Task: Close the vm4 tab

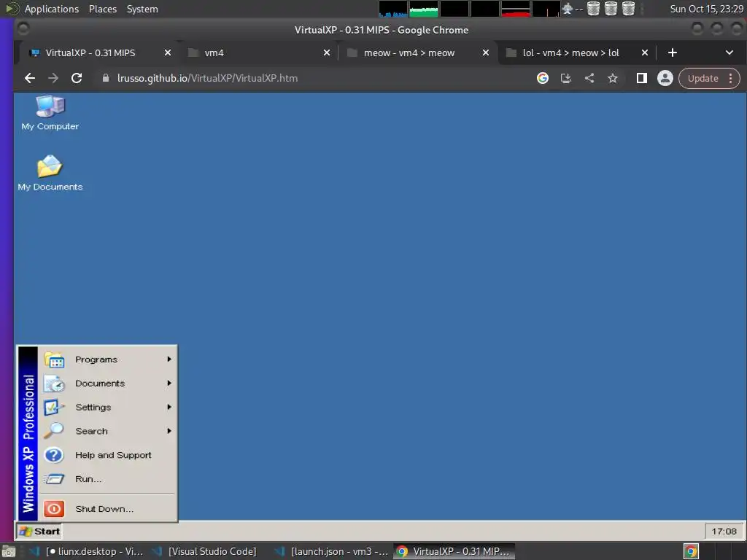Action: point(327,52)
